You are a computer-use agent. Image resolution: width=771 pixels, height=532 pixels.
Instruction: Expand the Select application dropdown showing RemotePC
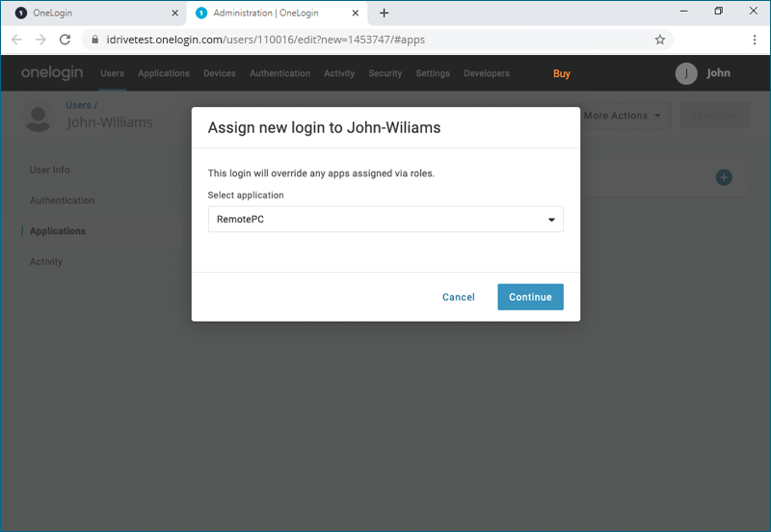(385, 220)
